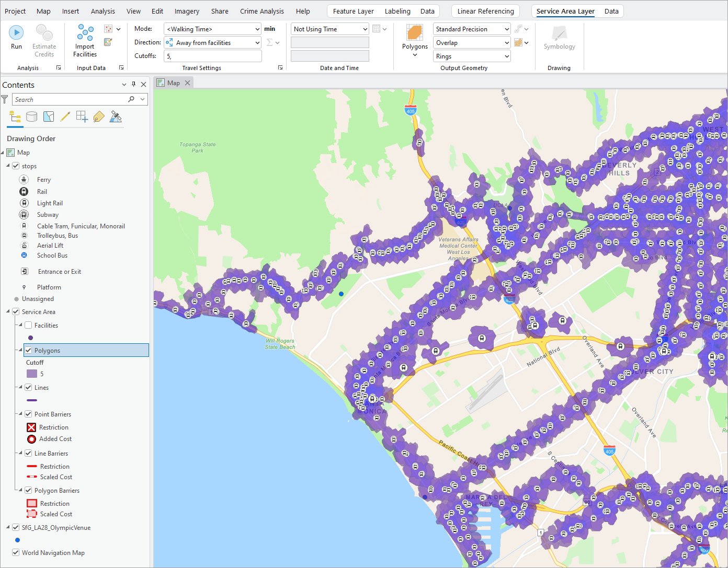728x568 pixels.
Task: Toggle visibility of the stops layer
Action: click(16, 166)
